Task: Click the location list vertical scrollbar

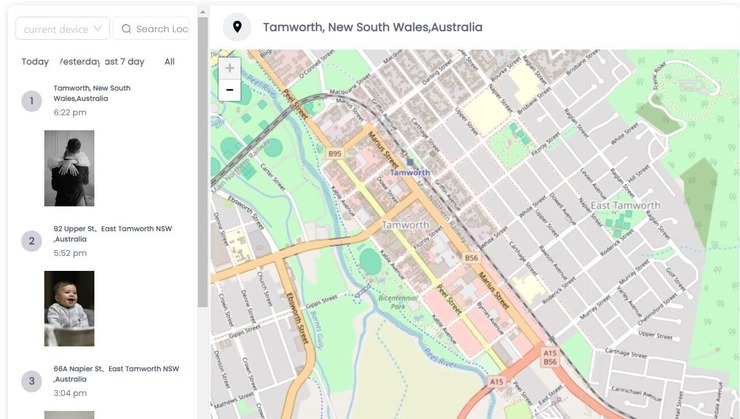Action: 203,150
